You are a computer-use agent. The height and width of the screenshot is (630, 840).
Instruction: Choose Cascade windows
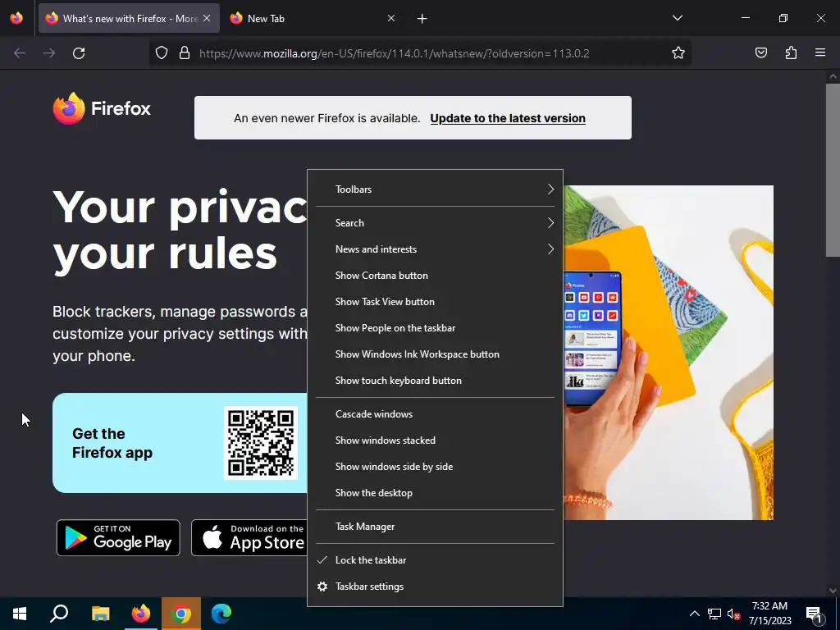[435, 414]
